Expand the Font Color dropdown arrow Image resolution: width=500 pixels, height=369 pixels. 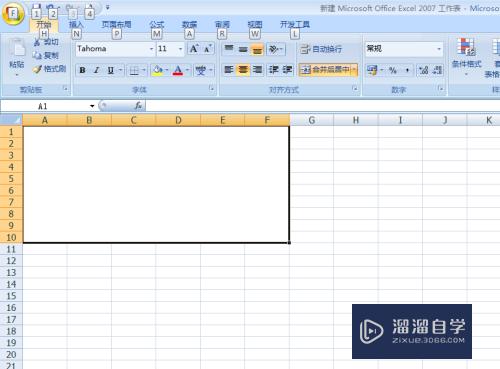coord(187,70)
